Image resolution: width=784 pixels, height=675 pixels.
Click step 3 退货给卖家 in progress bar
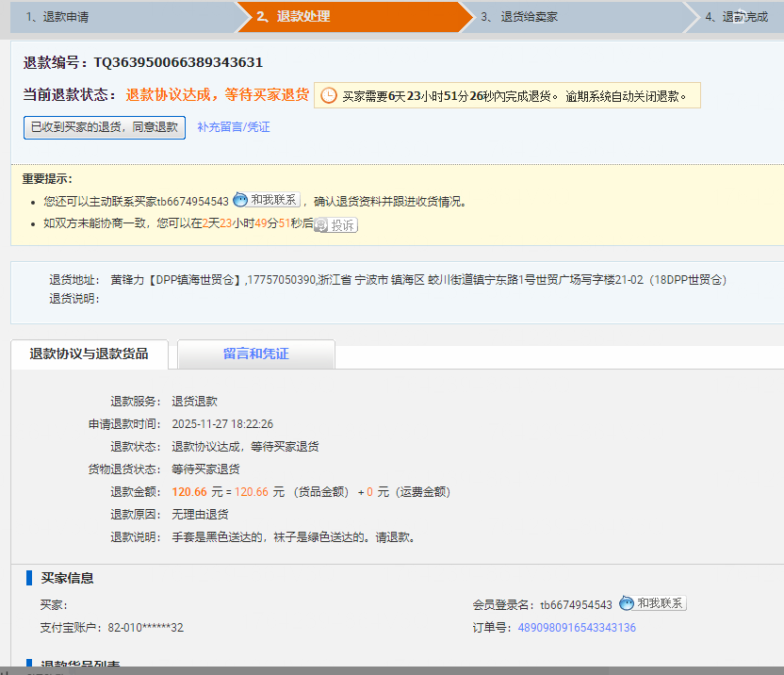pyautogui.click(x=518, y=17)
